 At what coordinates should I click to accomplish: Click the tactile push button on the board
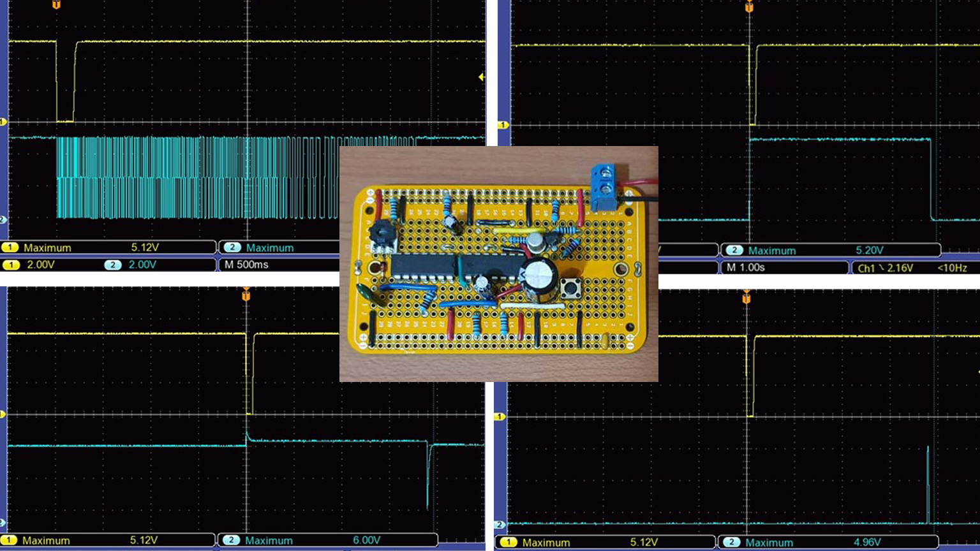[570, 289]
